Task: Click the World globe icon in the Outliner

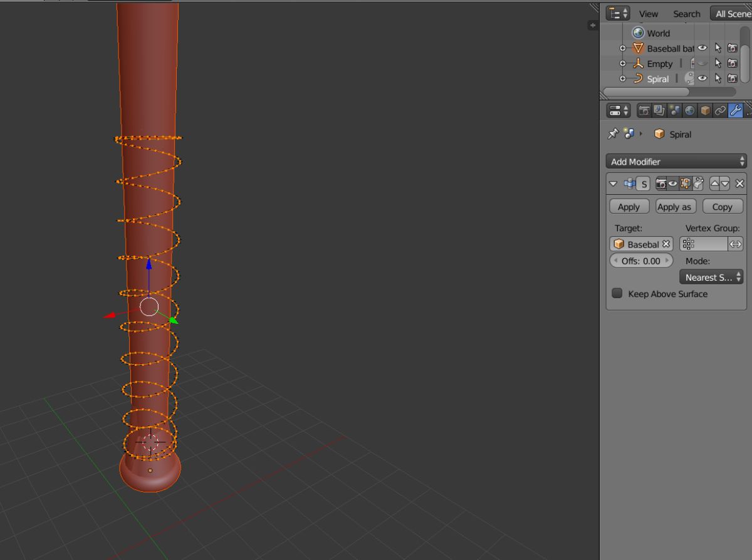Action: [638, 33]
